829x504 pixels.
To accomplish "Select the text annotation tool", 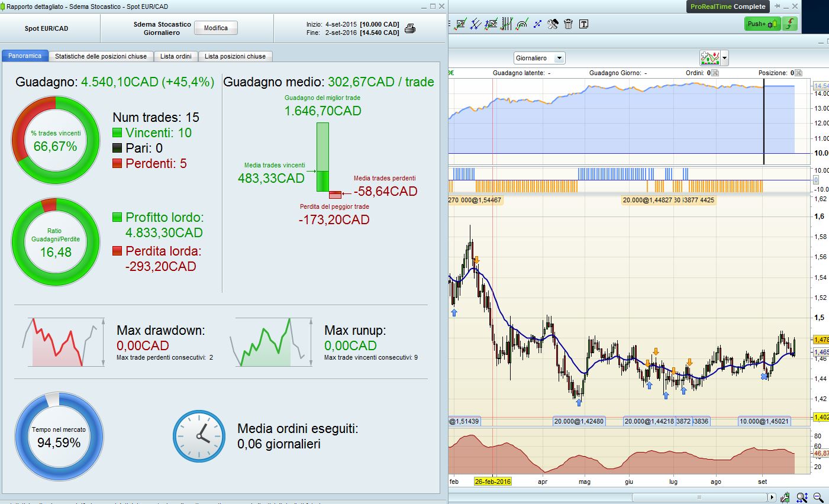I will 583,24.
